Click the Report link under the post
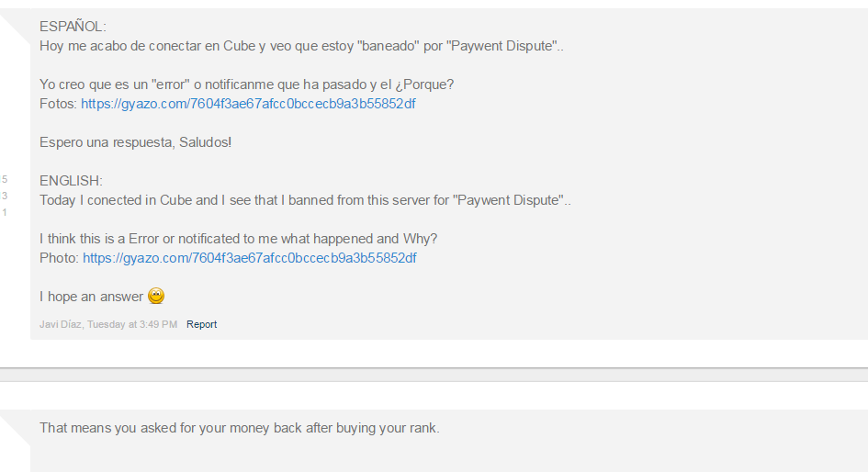Image resolution: width=868 pixels, height=472 pixels. tap(201, 324)
